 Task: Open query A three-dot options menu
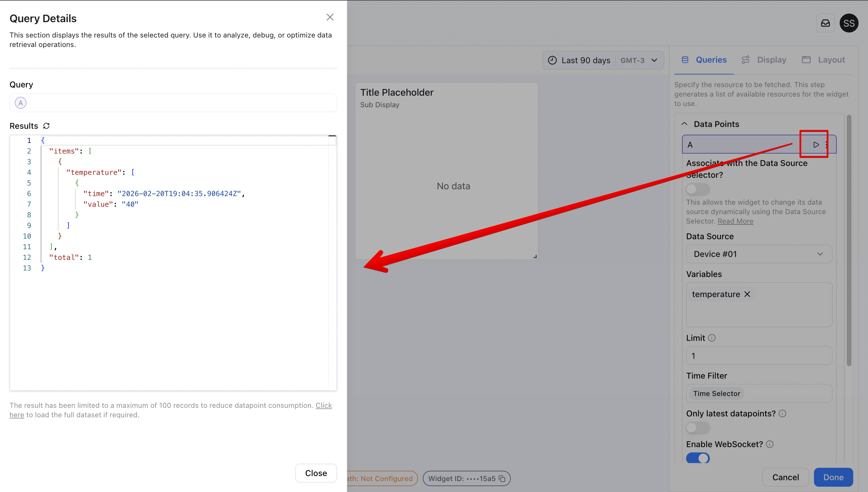tap(826, 145)
